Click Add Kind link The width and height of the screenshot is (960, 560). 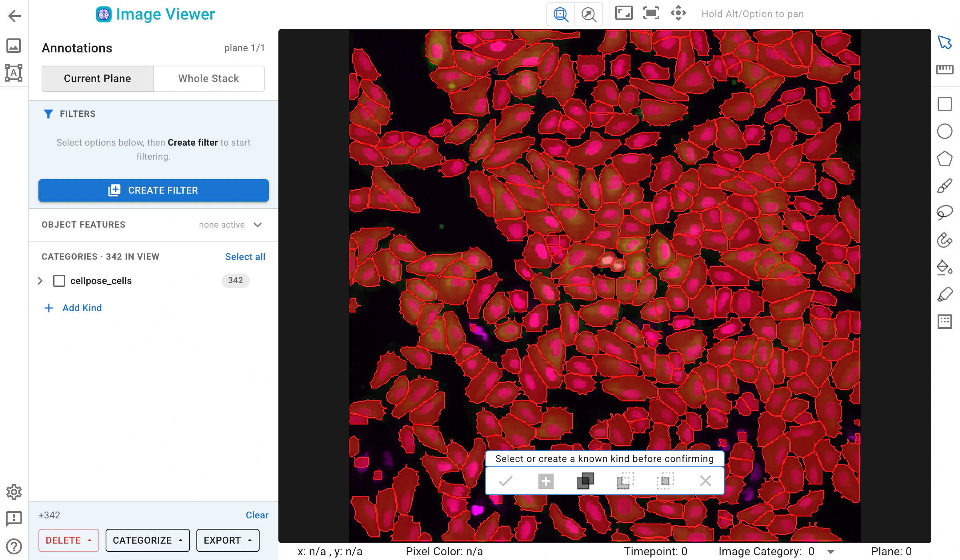(x=72, y=308)
